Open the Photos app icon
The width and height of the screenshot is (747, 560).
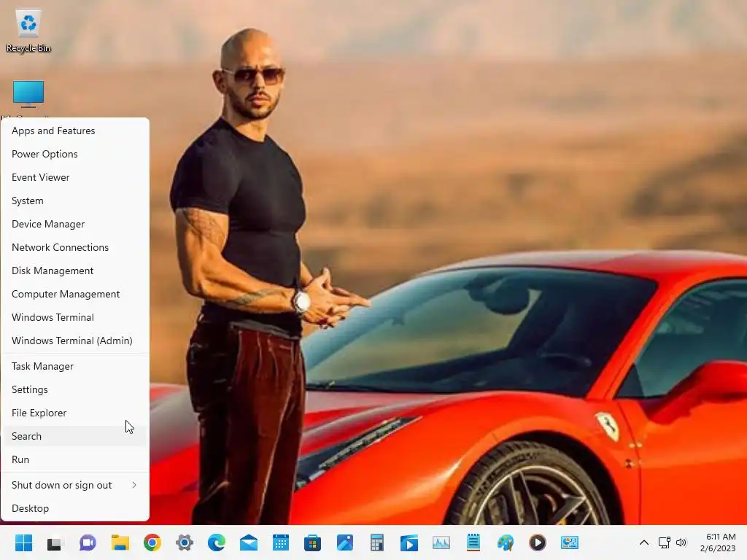(345, 542)
